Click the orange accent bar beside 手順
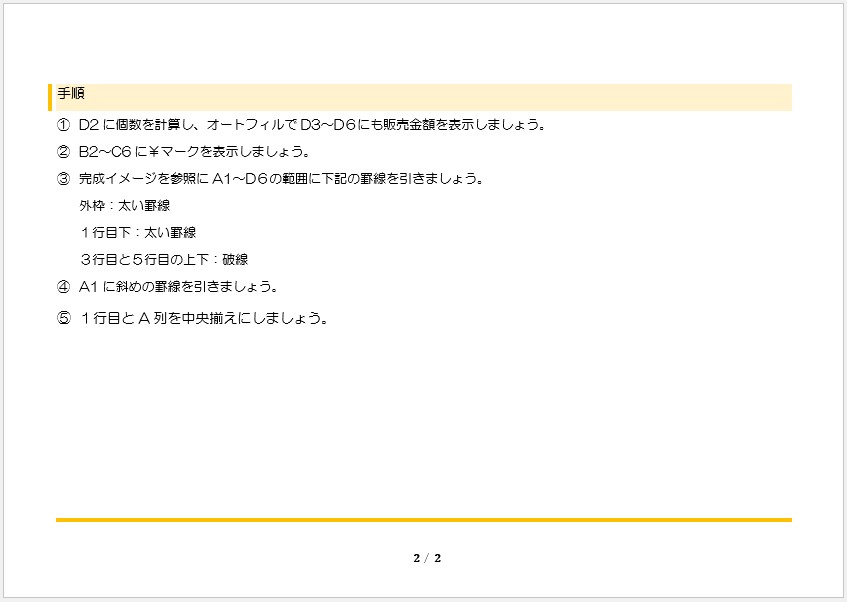Viewport: 847px width, 602px height. pyautogui.click(x=50, y=97)
